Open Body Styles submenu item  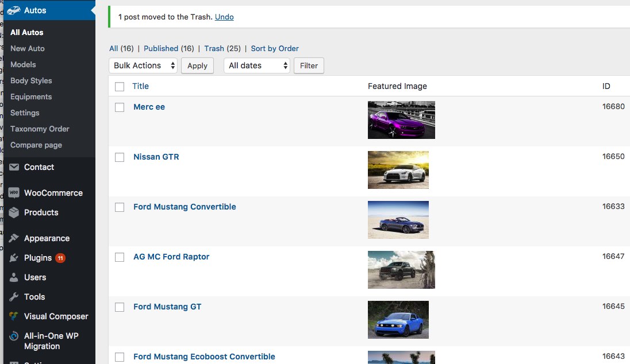31,81
